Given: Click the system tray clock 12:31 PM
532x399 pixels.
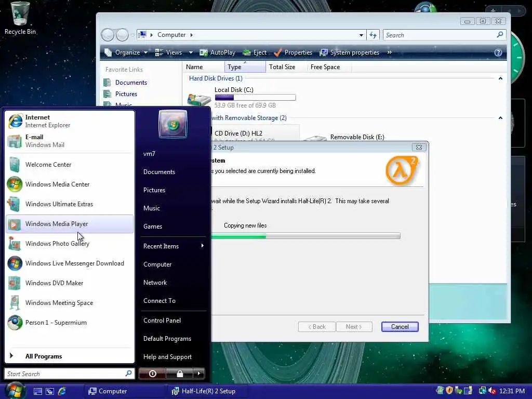Looking at the screenshot, I should [512, 391].
